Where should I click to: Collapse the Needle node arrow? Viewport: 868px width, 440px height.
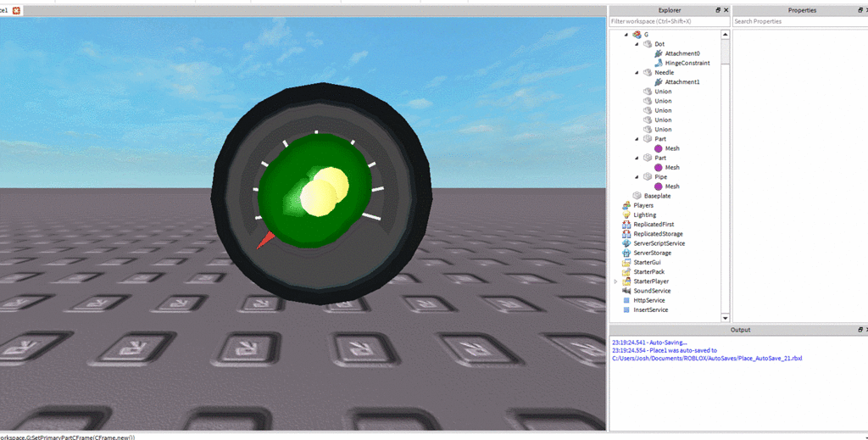click(x=637, y=72)
